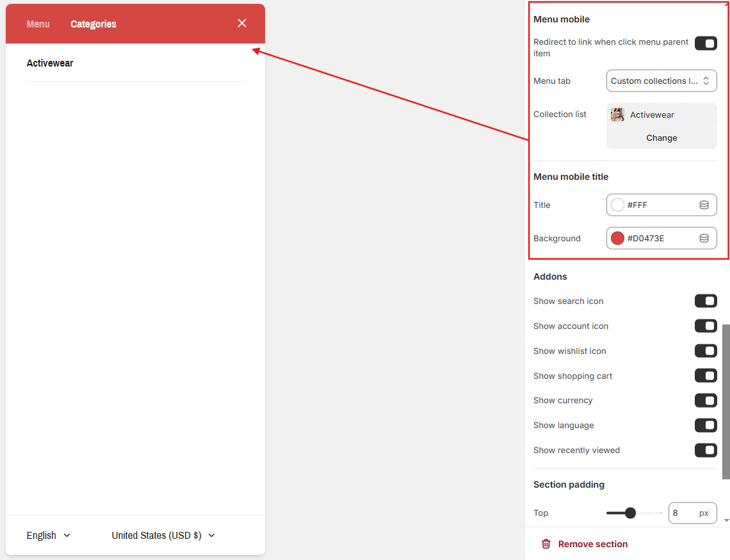
Task: Open the Menu tab dropdown
Action: tap(661, 81)
